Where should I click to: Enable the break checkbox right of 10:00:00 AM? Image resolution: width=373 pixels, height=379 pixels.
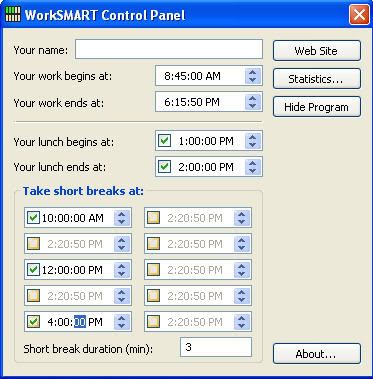pyautogui.click(x=153, y=218)
